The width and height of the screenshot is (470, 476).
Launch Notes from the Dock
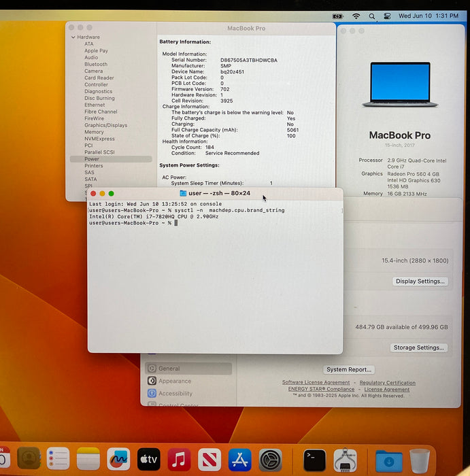pos(88,459)
